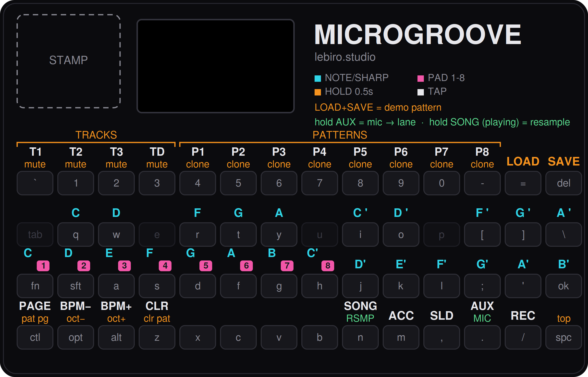This screenshot has height=377, width=588.
Task: Trigger pad 5 note G on d key
Action: pos(198,286)
